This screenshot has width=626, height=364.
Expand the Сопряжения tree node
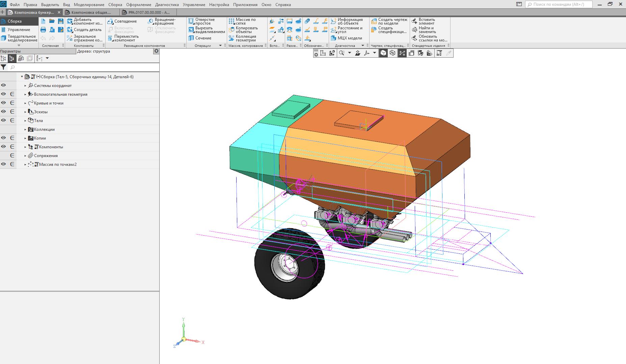25,156
